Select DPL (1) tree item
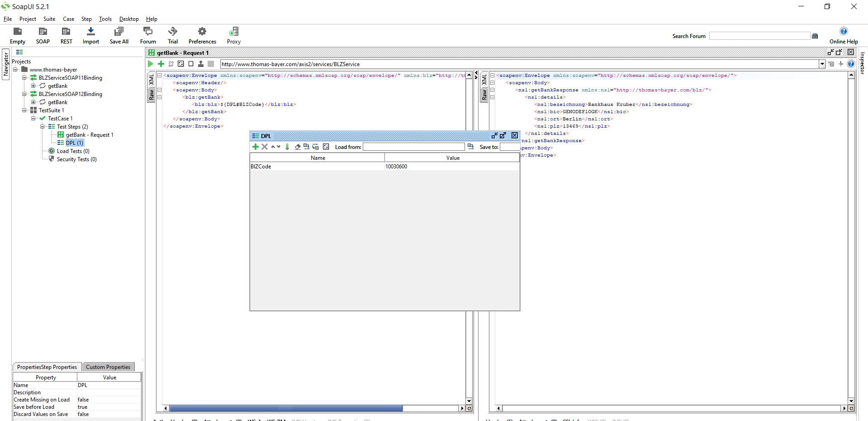This screenshot has height=421, width=868. coord(75,143)
